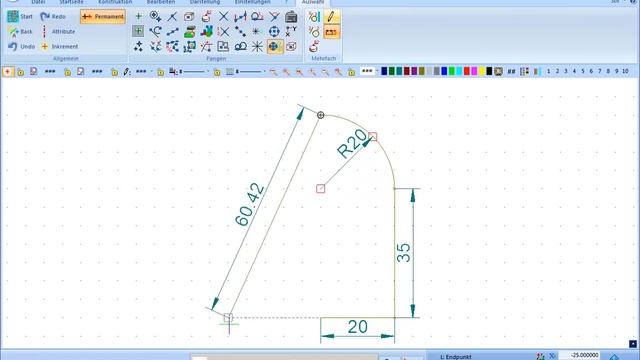The height and width of the screenshot is (360, 640).
Task: Click the Start button in Allgemein group
Action: (20, 17)
